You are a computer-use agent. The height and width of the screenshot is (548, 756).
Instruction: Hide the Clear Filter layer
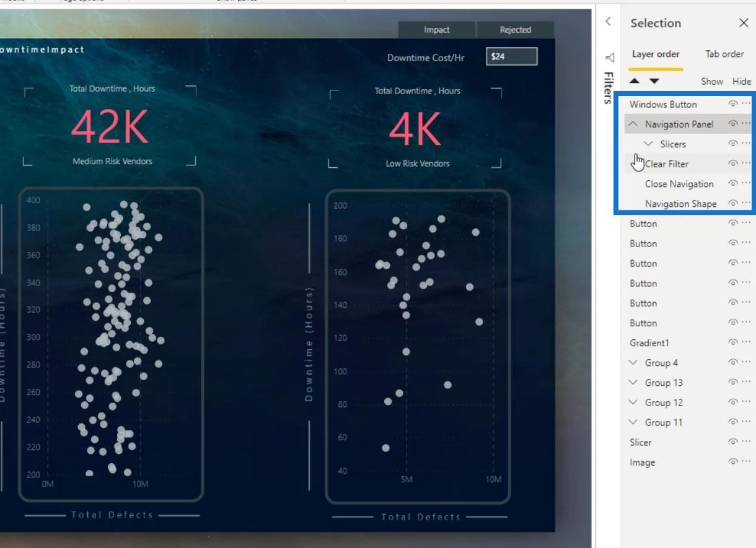[x=733, y=163]
